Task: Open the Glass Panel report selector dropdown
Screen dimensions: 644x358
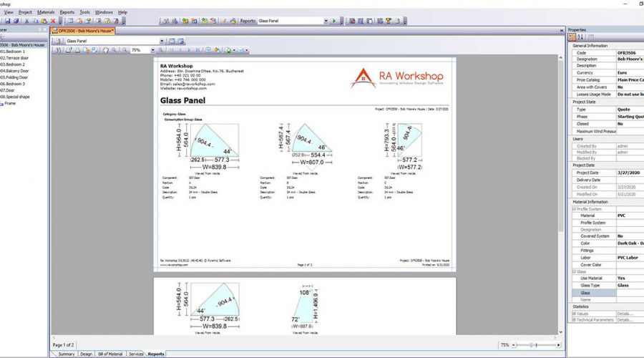Action: pos(162,41)
